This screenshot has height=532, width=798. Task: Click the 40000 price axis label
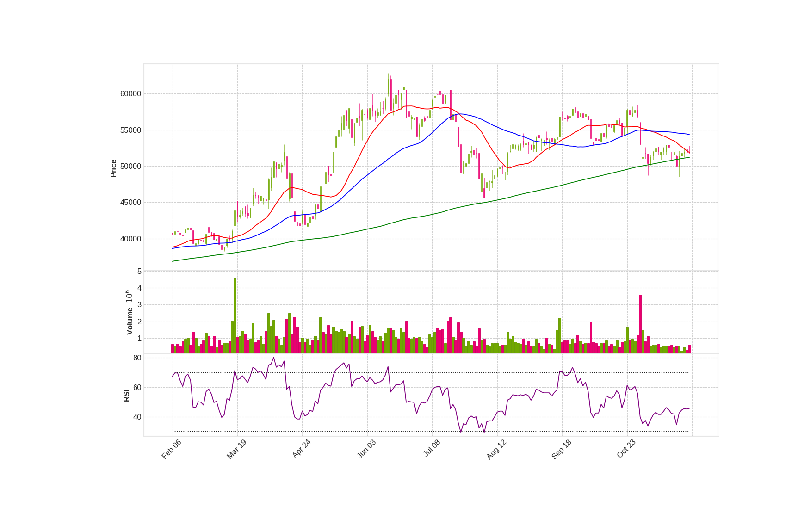(x=130, y=239)
